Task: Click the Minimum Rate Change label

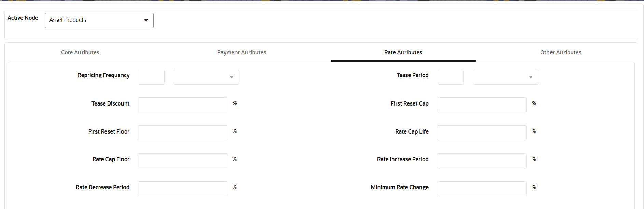Action: pyautogui.click(x=400, y=187)
